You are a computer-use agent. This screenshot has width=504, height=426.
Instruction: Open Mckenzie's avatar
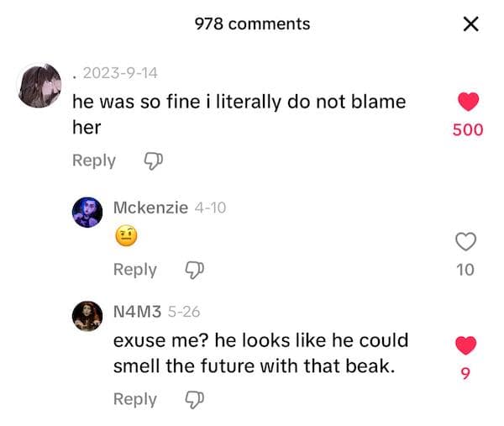(87, 212)
